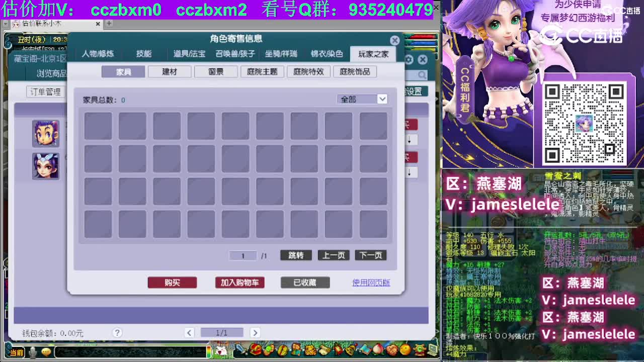Expand the first listing's down arrow
Viewport: 644px width, 362px height.
[x=410, y=140]
